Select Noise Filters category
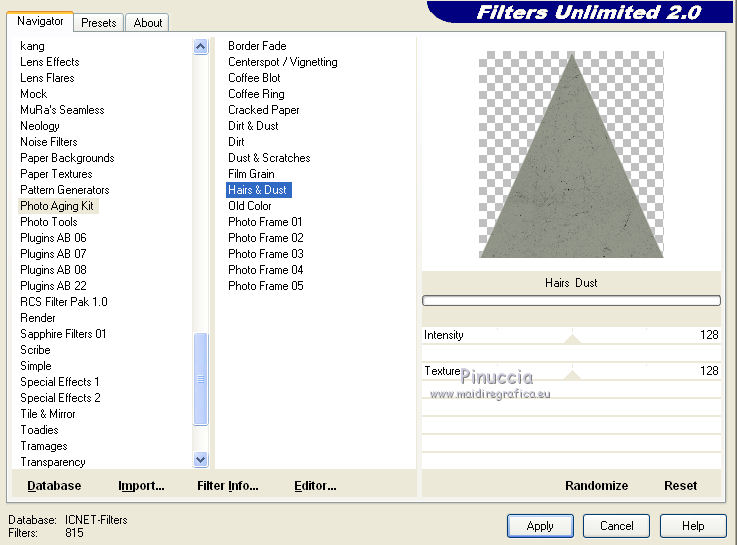The height and width of the screenshot is (545, 737). pos(49,142)
